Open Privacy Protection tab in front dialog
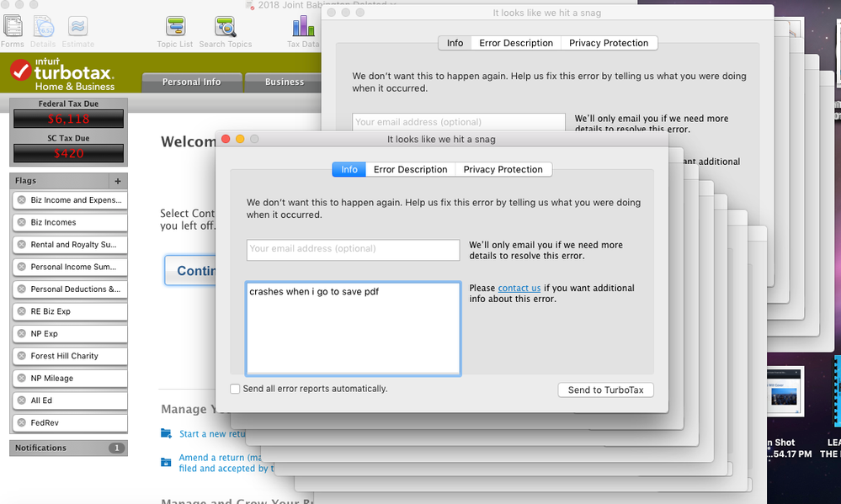This screenshot has width=841, height=504. click(x=503, y=169)
